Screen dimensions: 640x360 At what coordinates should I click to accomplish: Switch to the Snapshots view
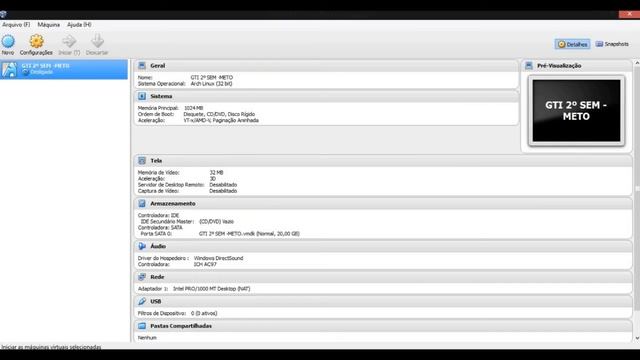(x=612, y=44)
